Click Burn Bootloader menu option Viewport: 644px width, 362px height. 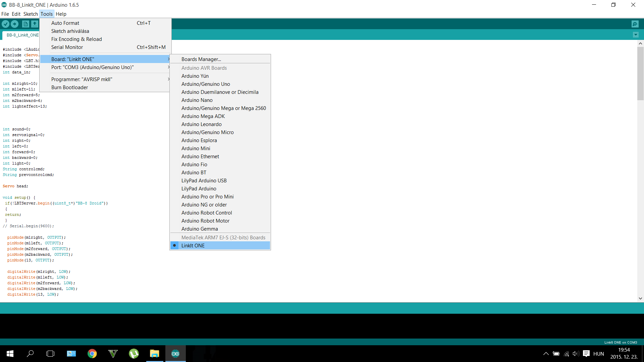click(x=69, y=87)
